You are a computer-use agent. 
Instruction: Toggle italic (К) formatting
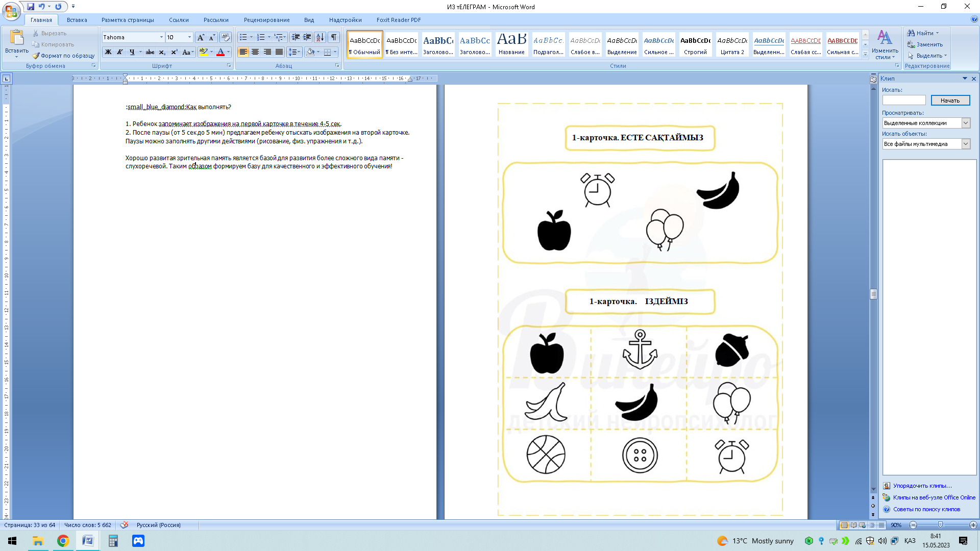tap(120, 52)
